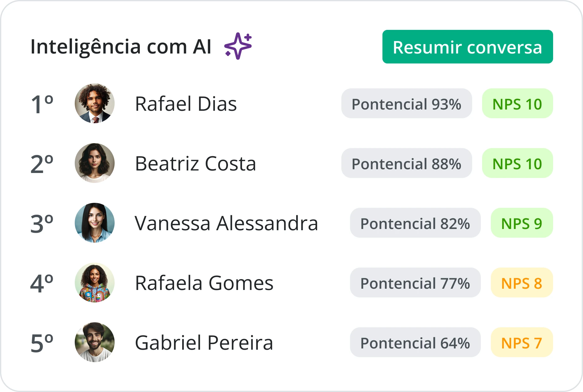
Task: Select the name Vanessa Alessandra
Action: [226, 222]
